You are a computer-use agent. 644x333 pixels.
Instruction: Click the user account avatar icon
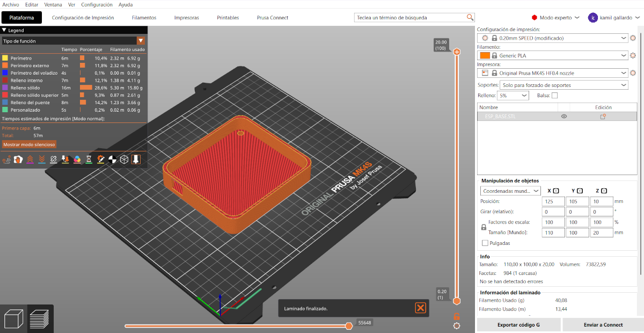point(592,17)
